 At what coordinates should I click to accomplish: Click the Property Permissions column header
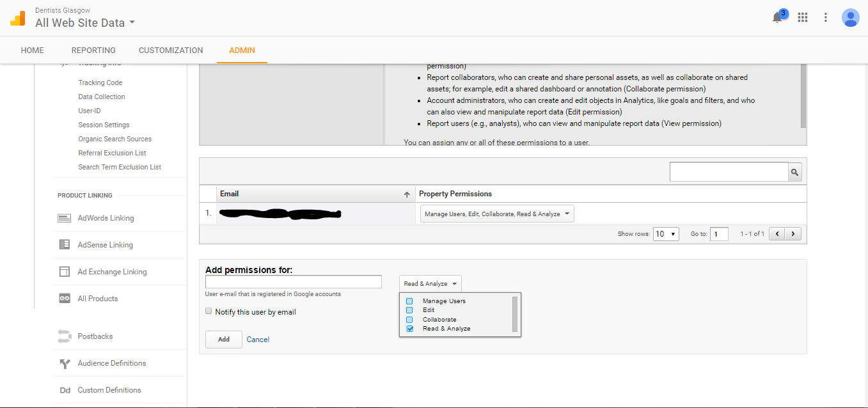click(x=455, y=194)
